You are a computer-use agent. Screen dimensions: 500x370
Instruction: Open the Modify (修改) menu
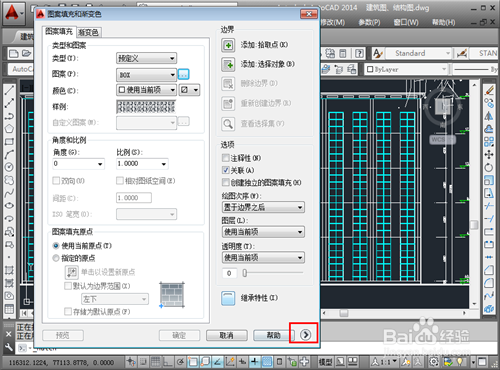(x=332, y=22)
